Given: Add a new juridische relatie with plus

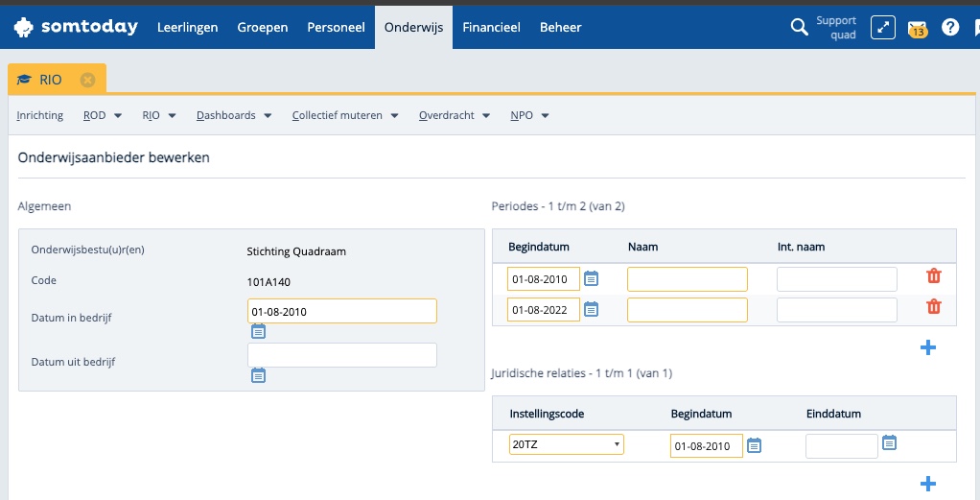Looking at the screenshot, I should pos(927,484).
